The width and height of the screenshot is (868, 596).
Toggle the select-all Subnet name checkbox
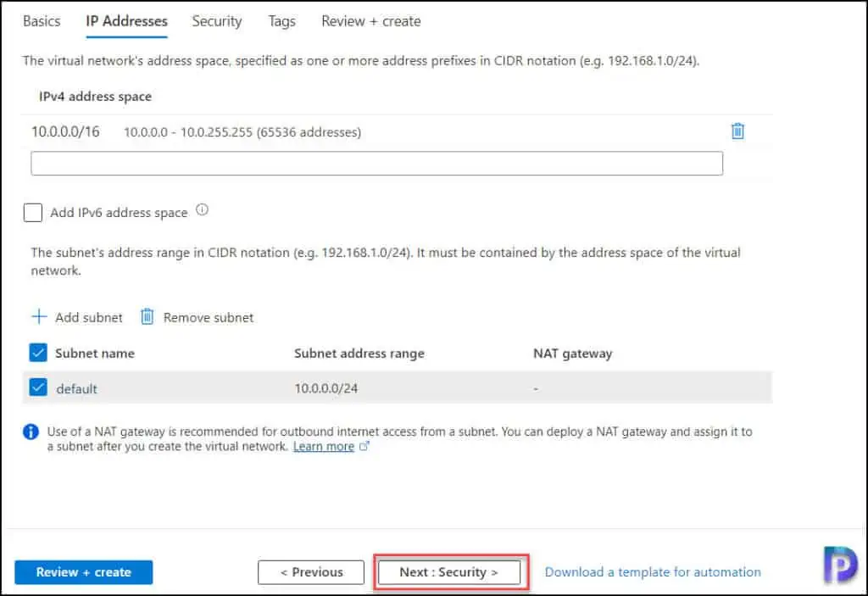(38, 353)
